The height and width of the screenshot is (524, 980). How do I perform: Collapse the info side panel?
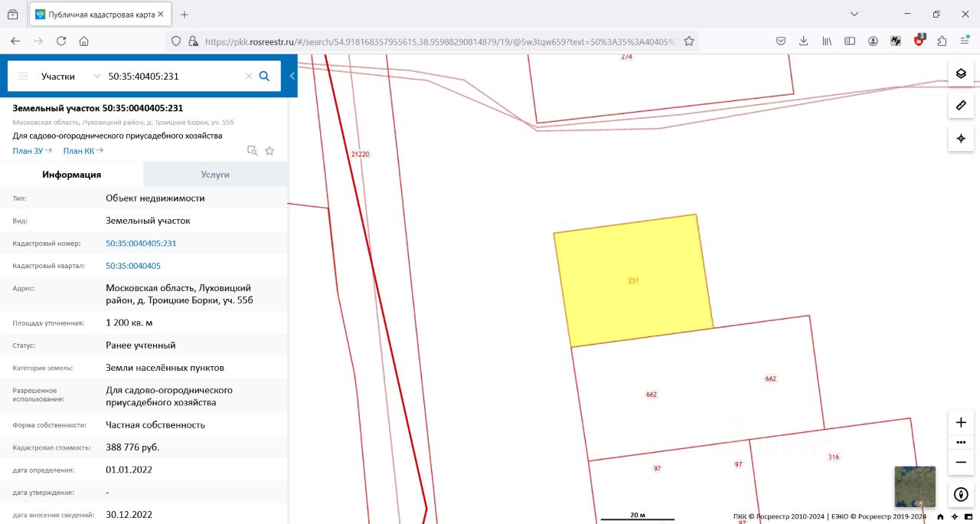292,76
